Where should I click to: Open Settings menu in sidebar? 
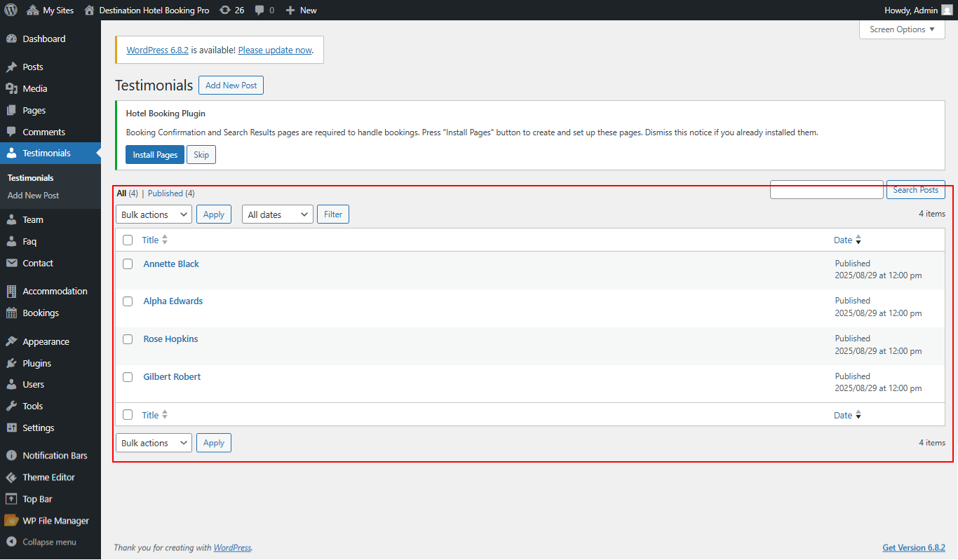pyautogui.click(x=50, y=428)
